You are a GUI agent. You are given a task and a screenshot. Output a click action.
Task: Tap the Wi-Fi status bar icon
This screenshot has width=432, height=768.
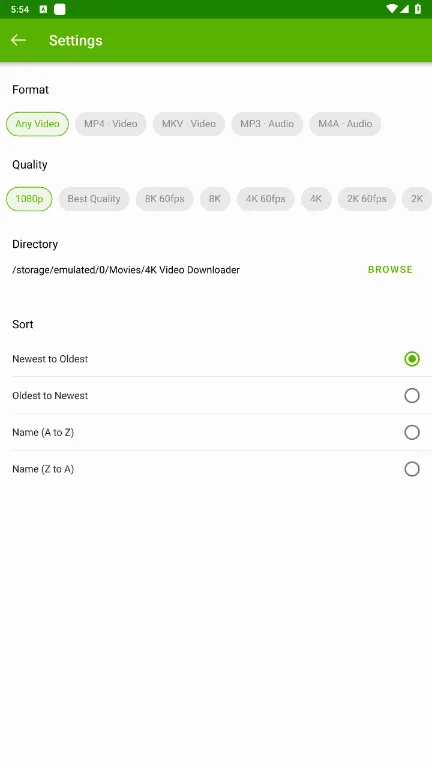coord(391,9)
